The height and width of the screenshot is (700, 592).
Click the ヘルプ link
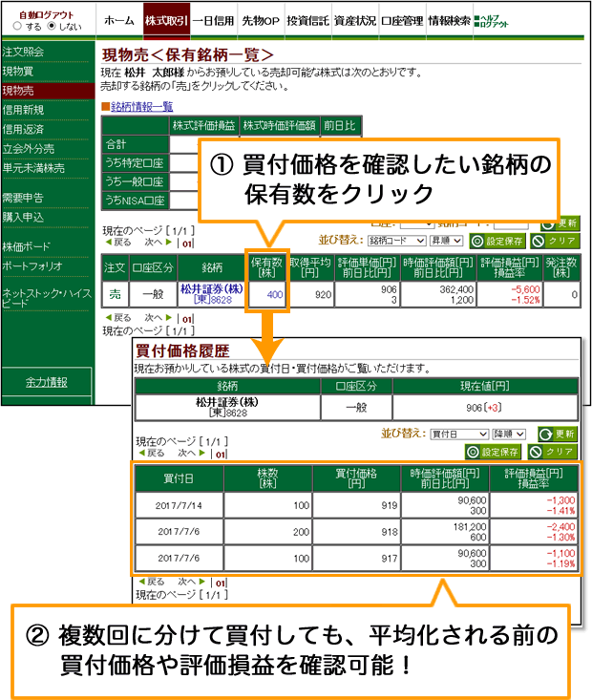click(x=489, y=18)
